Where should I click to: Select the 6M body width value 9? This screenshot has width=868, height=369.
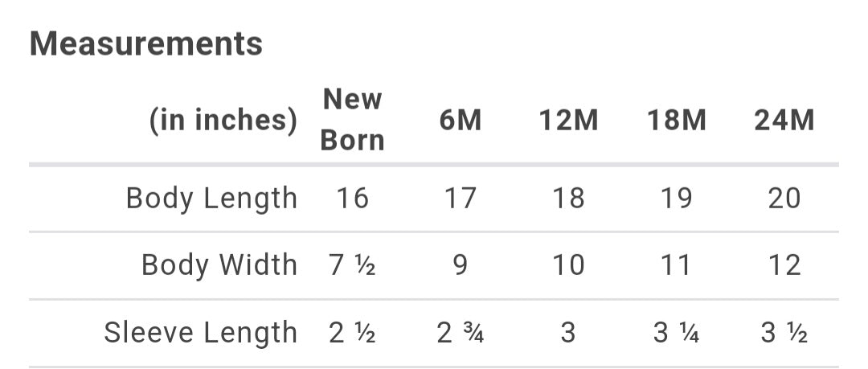(461, 264)
